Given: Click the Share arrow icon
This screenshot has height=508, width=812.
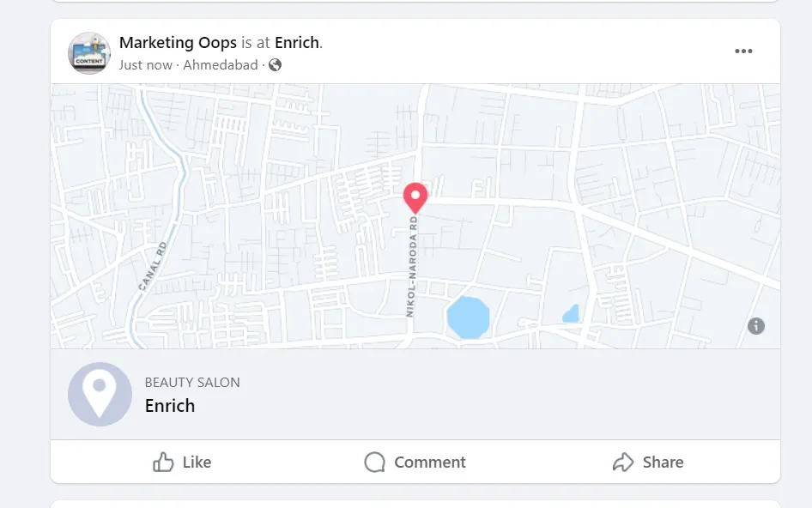Looking at the screenshot, I should tap(622, 462).
